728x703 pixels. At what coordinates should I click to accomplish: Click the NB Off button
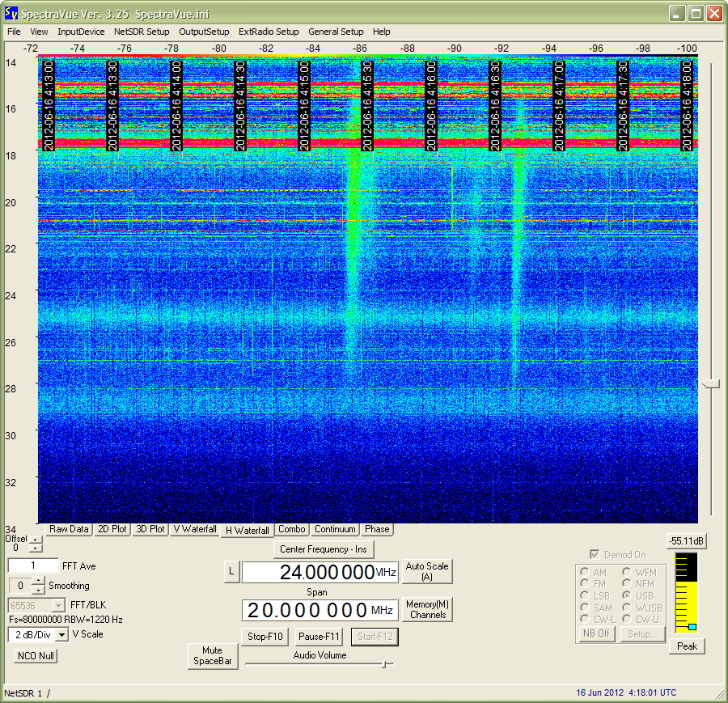(597, 633)
